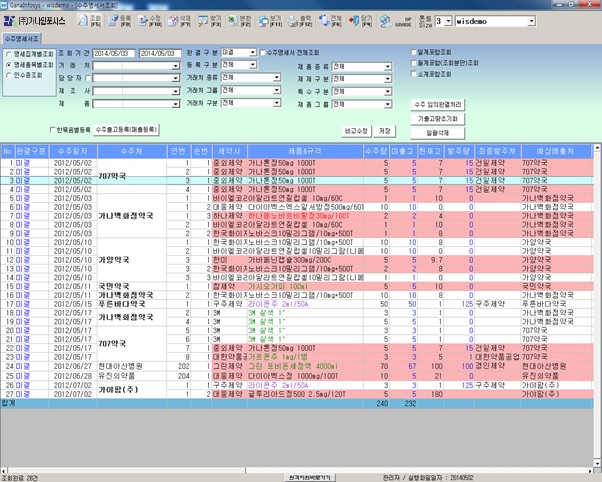Select the 수정 (F10) edit toolbar icon
Image resolution: width=602 pixels, height=482 pixels.
[x=149, y=21]
